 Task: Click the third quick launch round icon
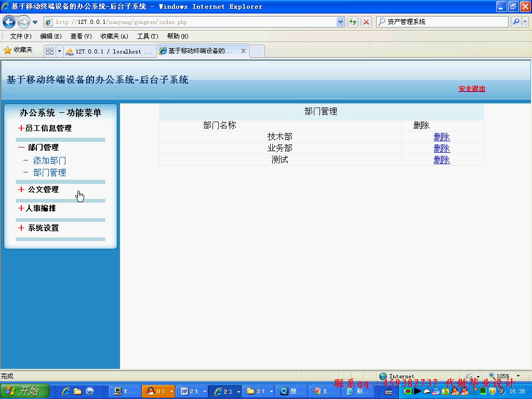pos(89,392)
